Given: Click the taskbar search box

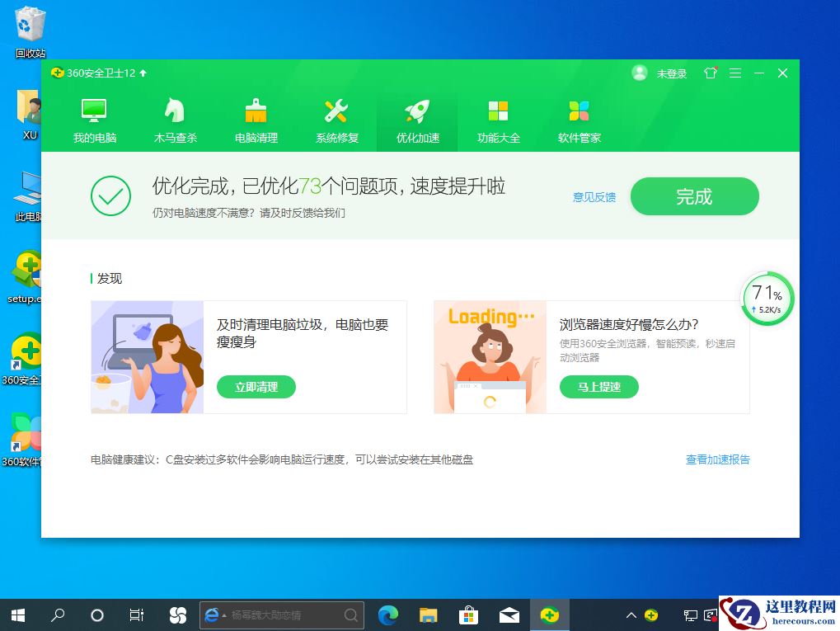Looking at the screenshot, I should pyautogui.click(x=280, y=615).
